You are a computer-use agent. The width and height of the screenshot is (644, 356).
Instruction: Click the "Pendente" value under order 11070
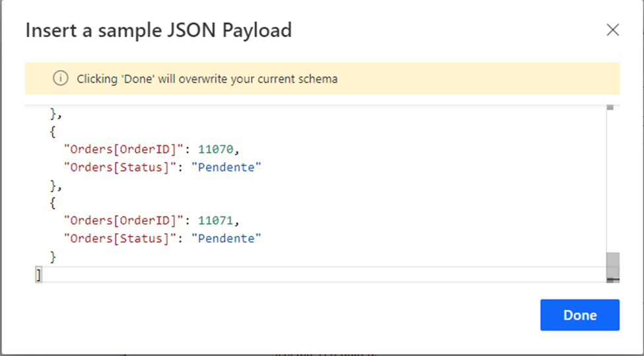(x=227, y=168)
